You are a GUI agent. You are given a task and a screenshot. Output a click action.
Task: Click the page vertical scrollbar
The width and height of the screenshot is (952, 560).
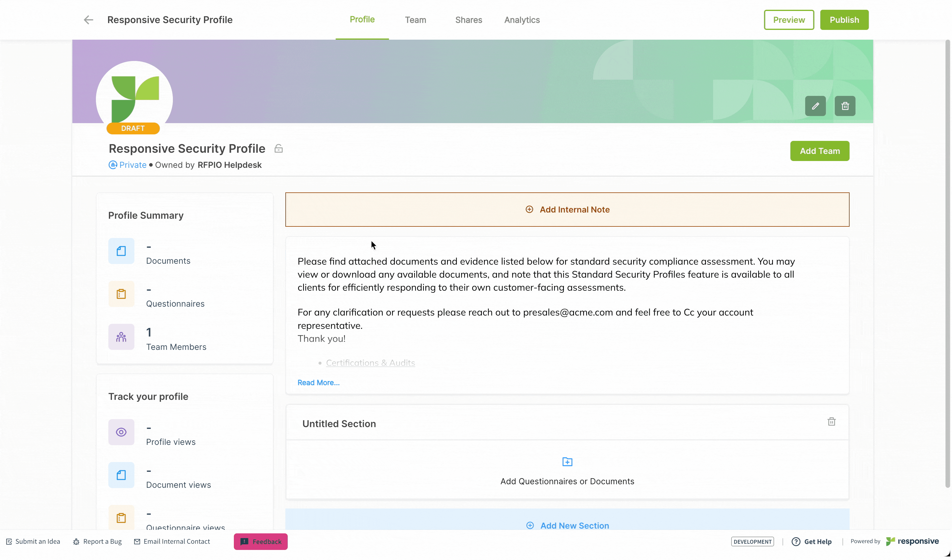pyautogui.click(x=947, y=264)
